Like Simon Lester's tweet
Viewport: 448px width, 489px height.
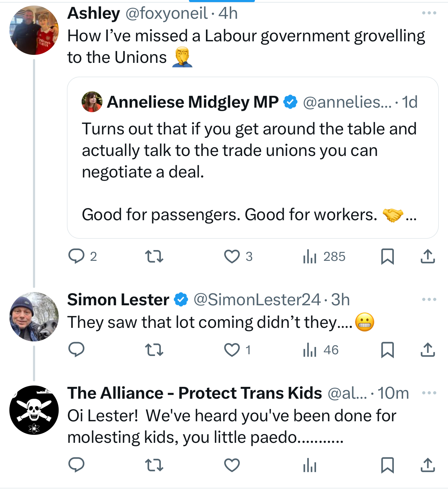pos(232,350)
